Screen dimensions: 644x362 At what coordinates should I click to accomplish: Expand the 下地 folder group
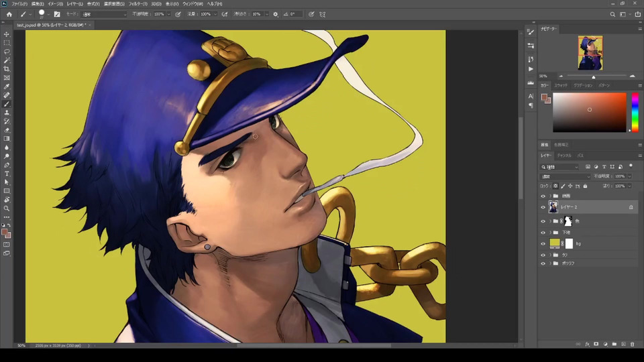(550, 233)
